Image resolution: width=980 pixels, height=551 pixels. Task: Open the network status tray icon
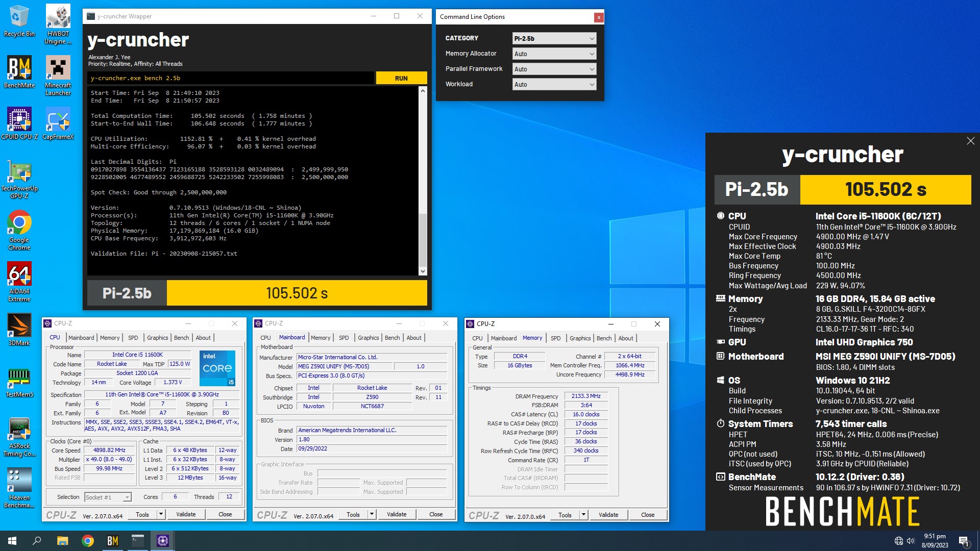898,541
